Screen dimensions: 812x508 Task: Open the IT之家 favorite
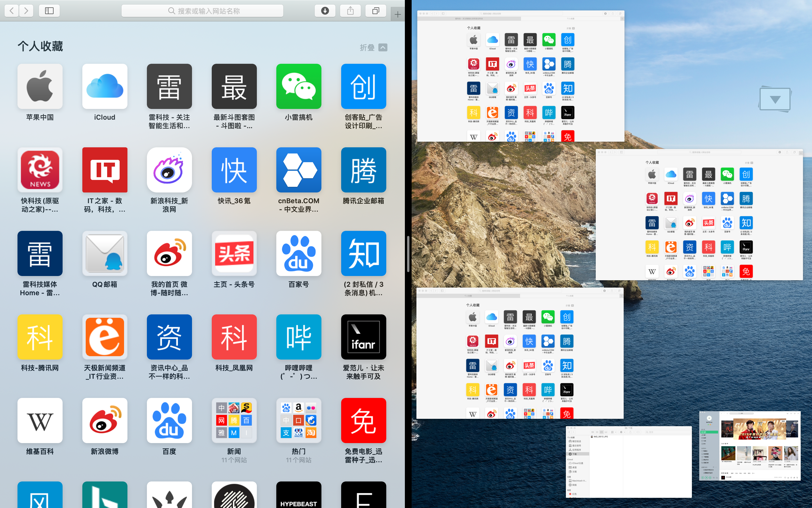[x=105, y=170]
